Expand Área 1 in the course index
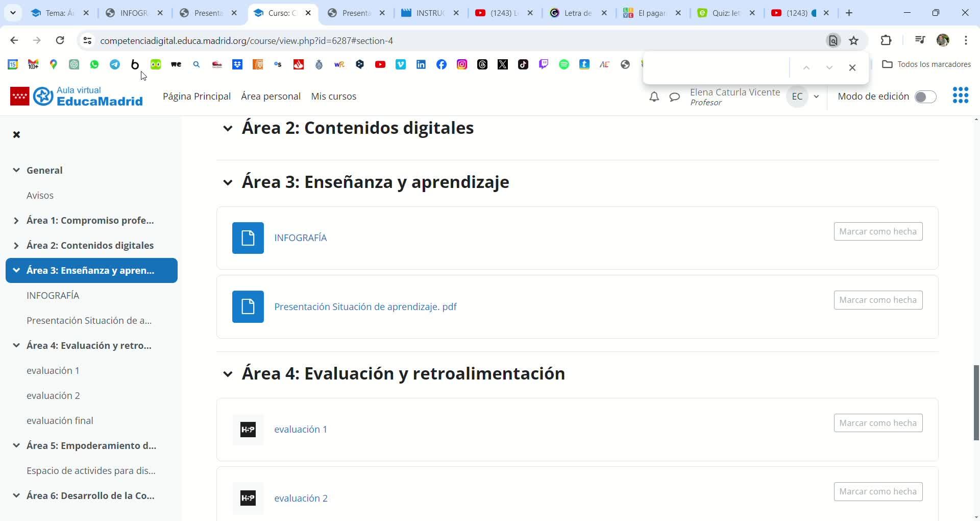Screen dimensions: 980x521 tap(16, 221)
